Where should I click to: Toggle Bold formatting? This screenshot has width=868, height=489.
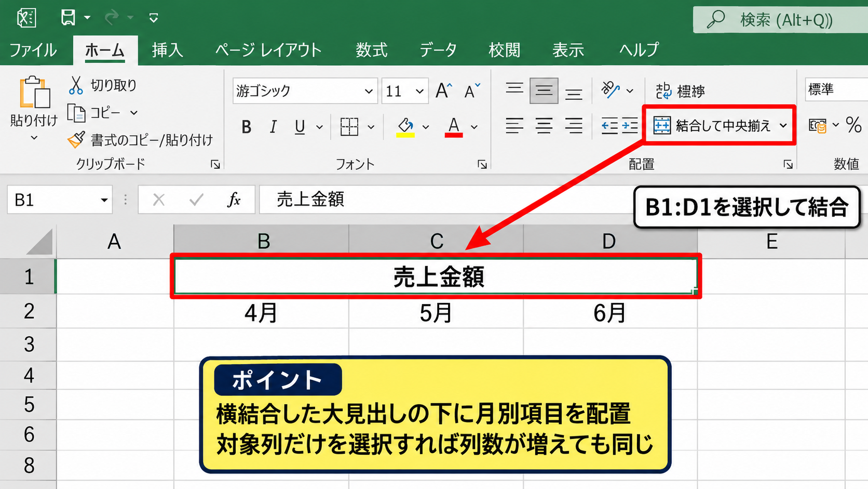point(247,127)
